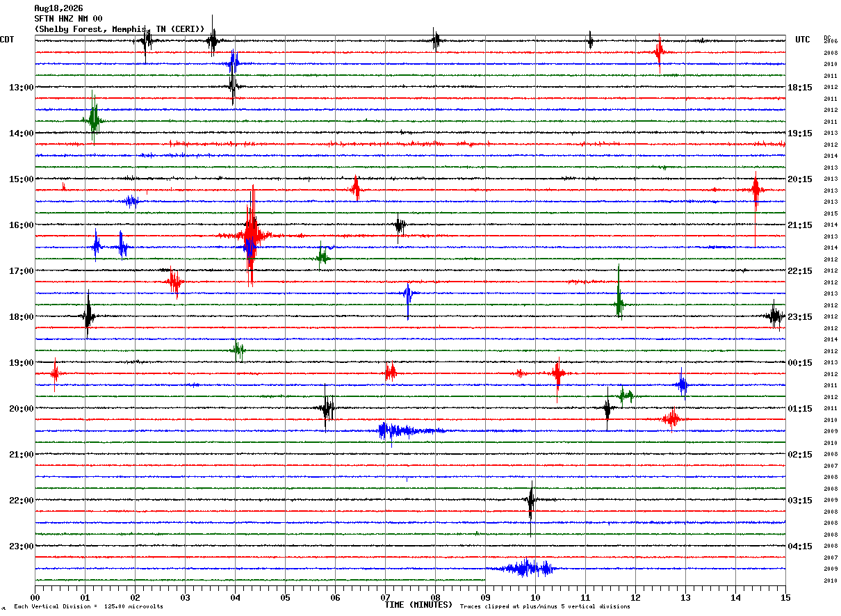Click the 00:15 UTC time label
Screen dimensions: 841x616
point(800,362)
